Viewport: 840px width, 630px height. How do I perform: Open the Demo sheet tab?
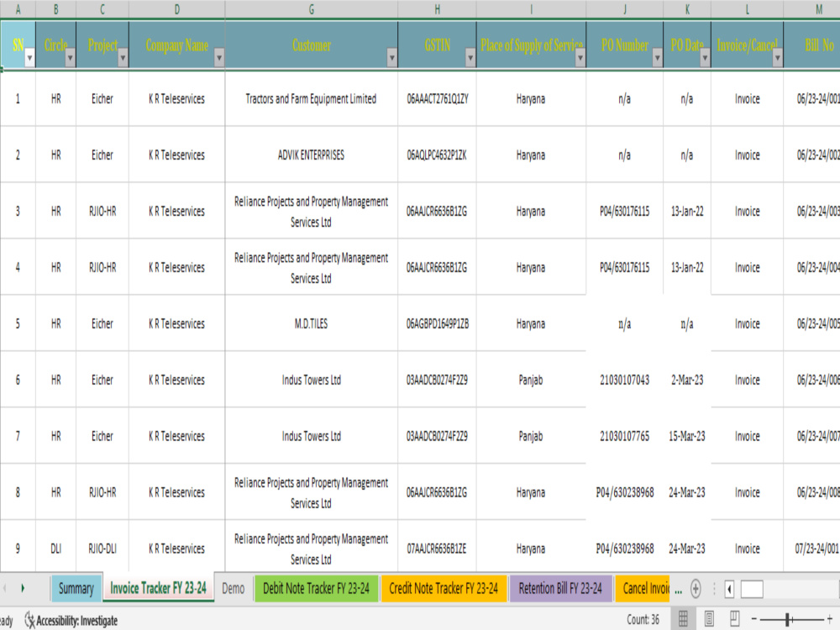233,588
